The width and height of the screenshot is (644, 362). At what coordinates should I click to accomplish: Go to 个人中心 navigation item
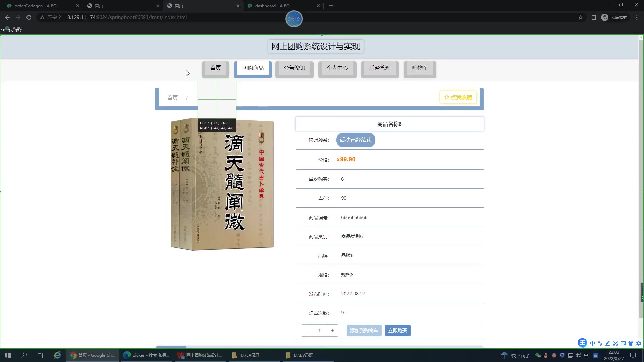[x=337, y=68]
